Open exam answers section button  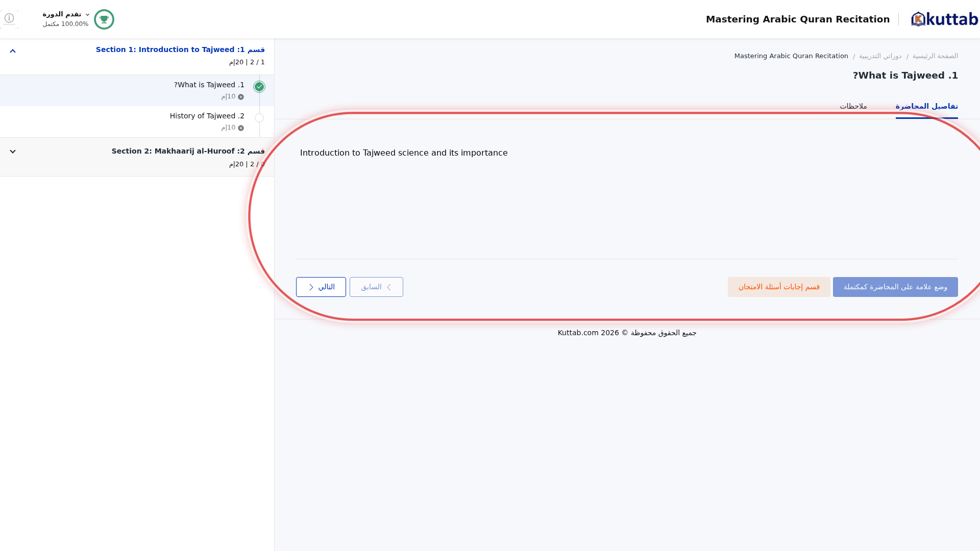point(779,287)
